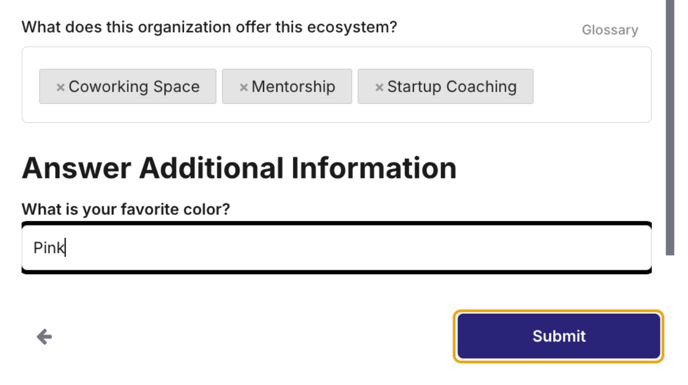Viewport: 688px width, 385px height.
Task: Delete the Startup Coaching tag with x
Action: point(379,87)
